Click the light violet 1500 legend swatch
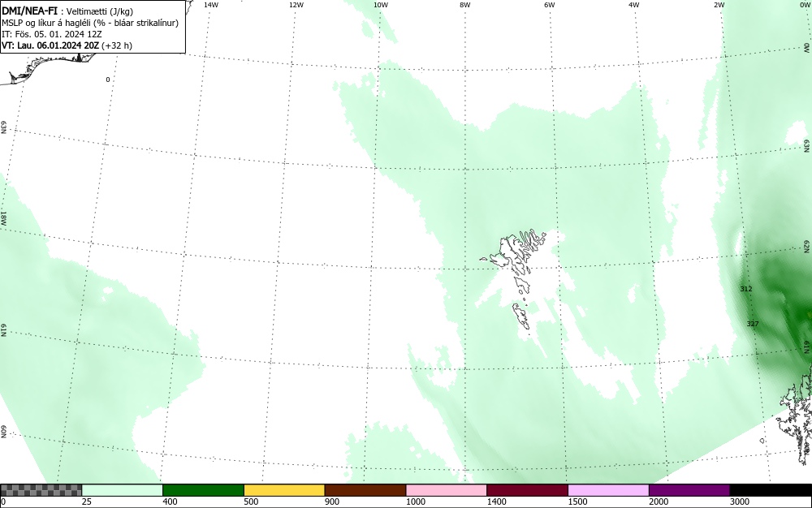Viewport: 812px width, 508px height. 608,490
